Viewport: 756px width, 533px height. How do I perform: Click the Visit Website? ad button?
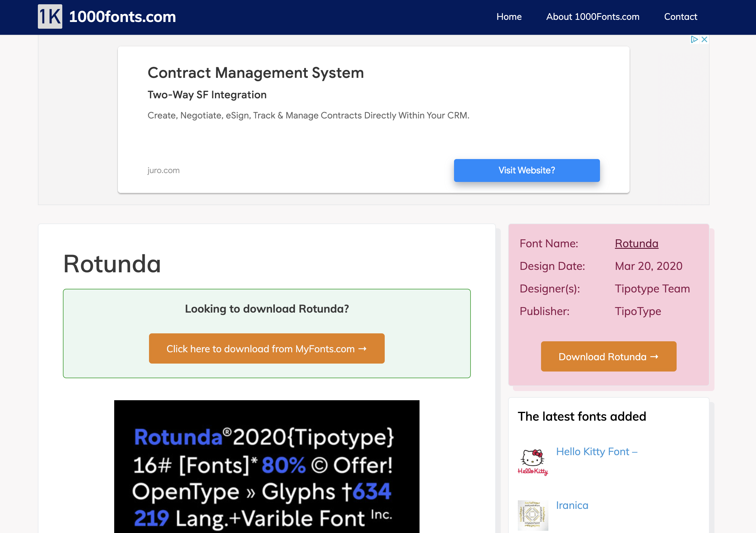527,171
